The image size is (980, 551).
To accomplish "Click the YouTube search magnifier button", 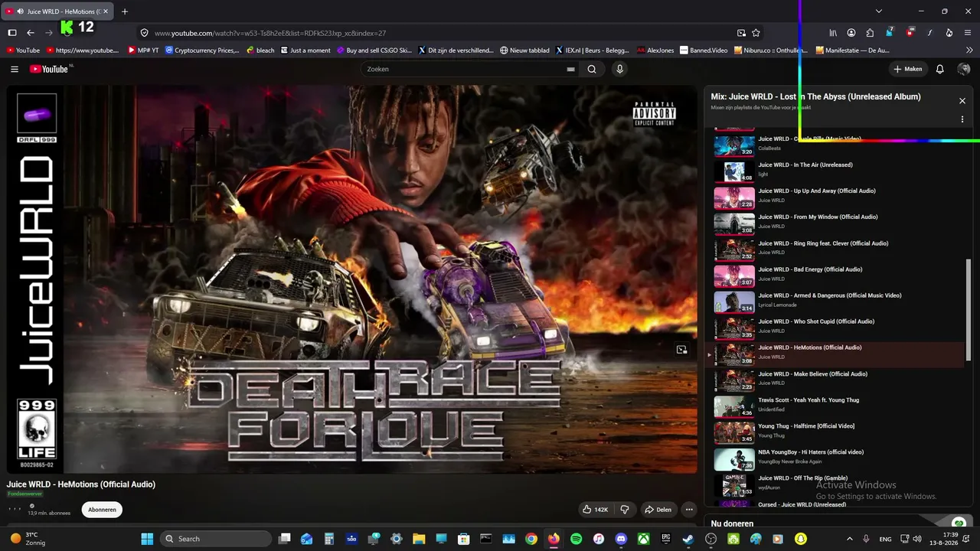I will click(x=592, y=69).
